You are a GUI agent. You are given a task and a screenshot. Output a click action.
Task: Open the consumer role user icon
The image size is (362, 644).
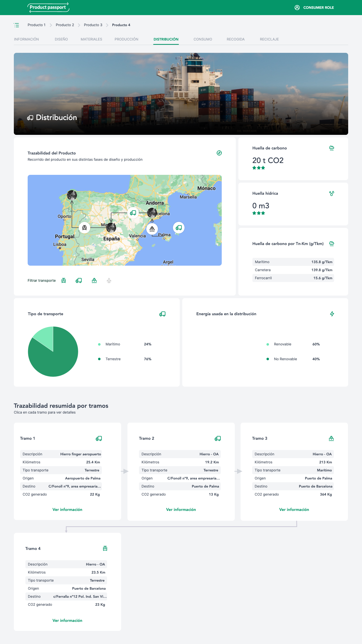tap(297, 8)
